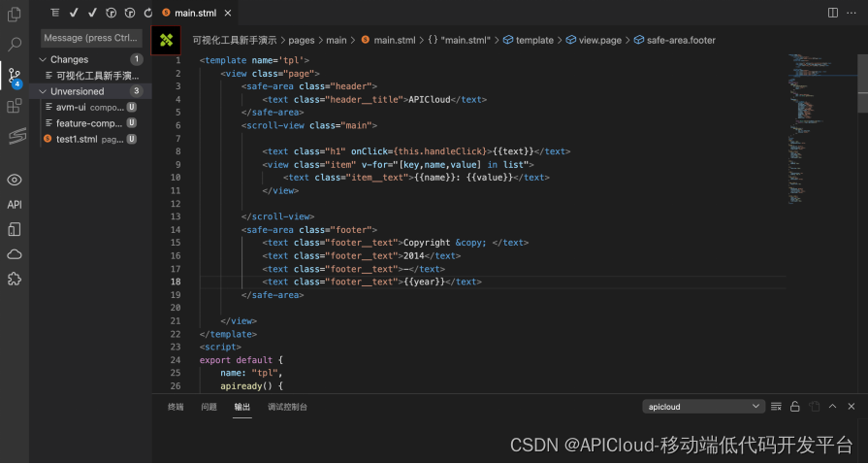Viewport: 868px width, 464px height.
Task: Open the layout icon below API
Action: (x=15, y=229)
